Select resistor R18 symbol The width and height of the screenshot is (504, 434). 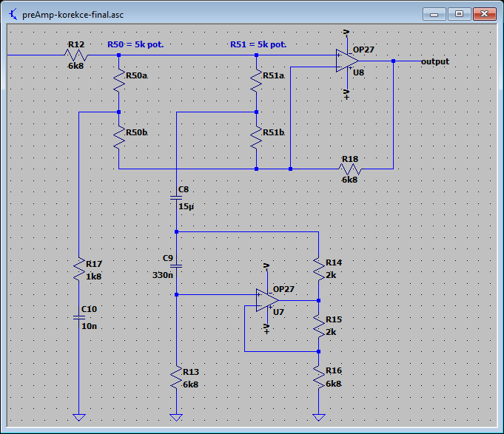[x=350, y=169]
